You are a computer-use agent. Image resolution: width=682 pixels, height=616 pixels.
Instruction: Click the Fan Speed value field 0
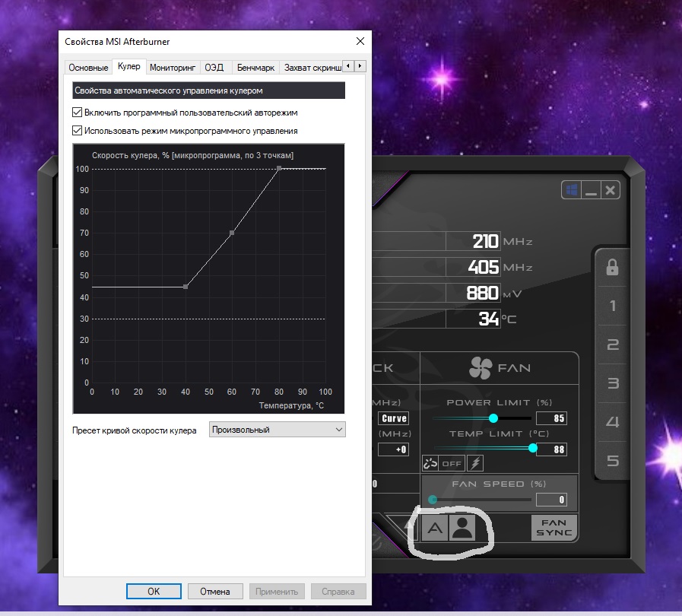(x=551, y=500)
